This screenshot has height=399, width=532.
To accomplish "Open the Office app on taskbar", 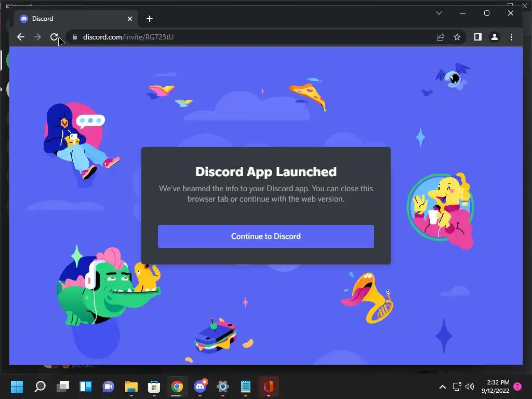I will [x=269, y=386].
